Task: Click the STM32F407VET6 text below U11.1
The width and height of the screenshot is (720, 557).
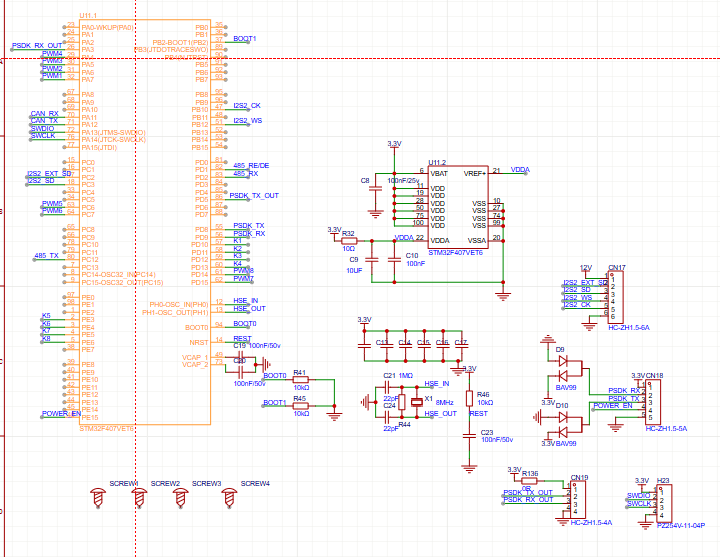Action: 107,428
